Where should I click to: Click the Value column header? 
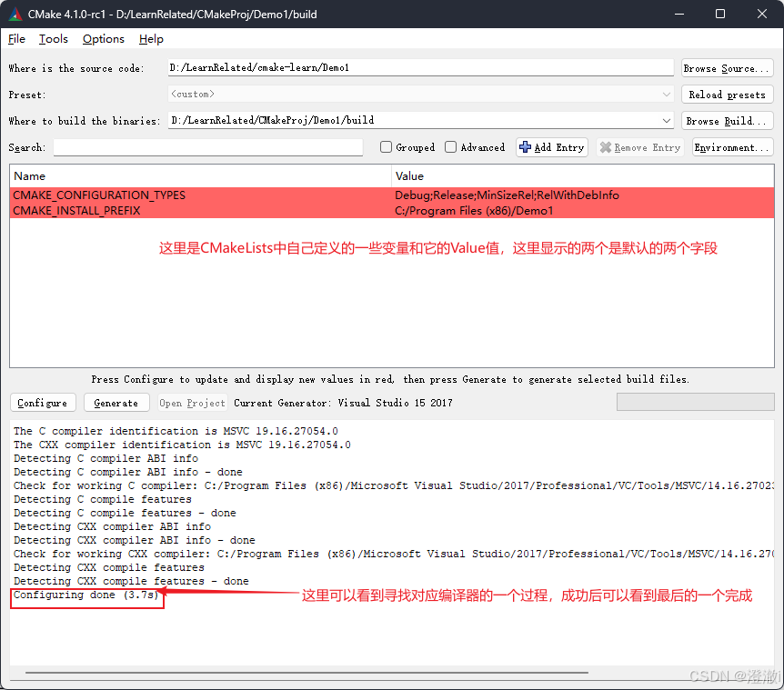click(582, 175)
